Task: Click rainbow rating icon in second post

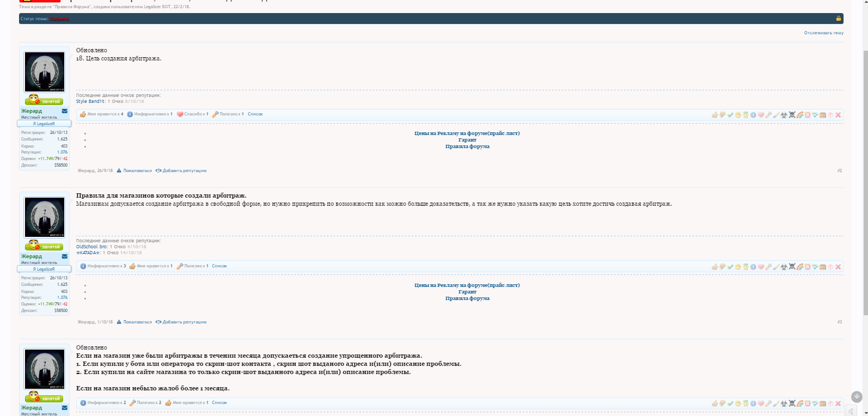Action: (x=800, y=267)
